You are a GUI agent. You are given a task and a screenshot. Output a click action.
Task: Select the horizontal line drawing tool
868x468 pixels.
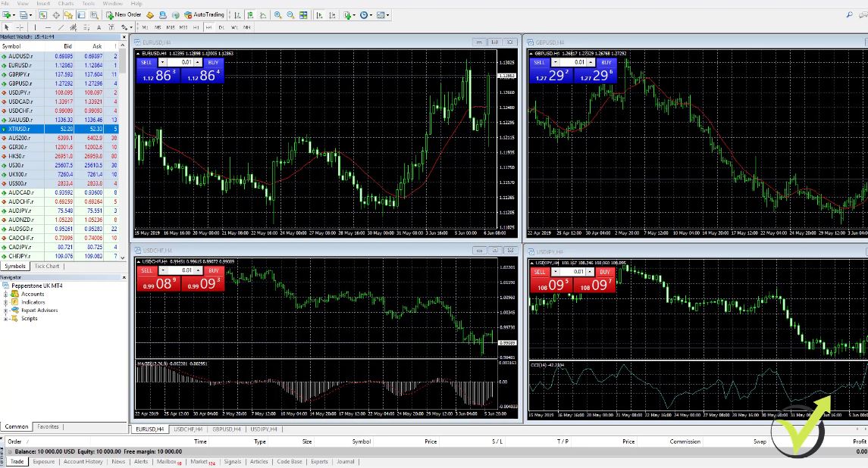(x=48, y=27)
